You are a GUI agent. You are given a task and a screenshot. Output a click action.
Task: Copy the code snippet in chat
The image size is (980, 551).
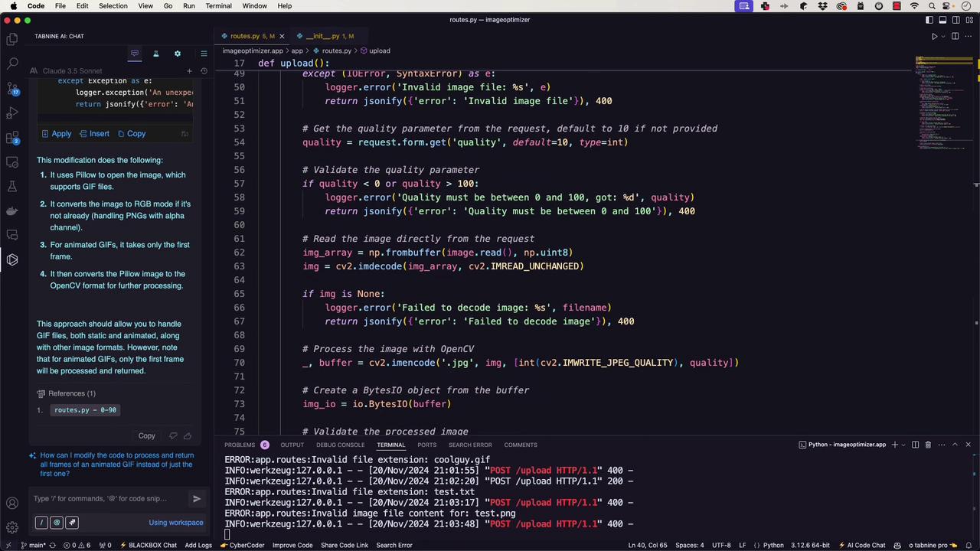click(x=132, y=133)
